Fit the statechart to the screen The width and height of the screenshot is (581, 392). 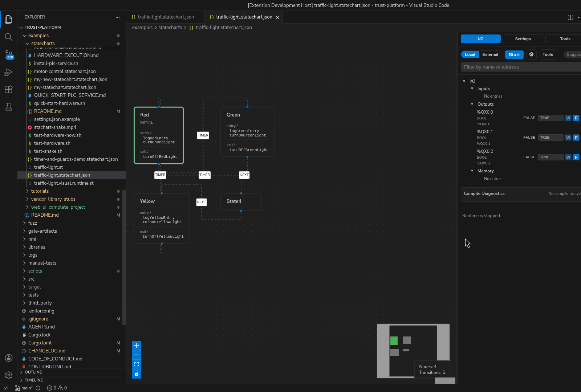point(137,364)
